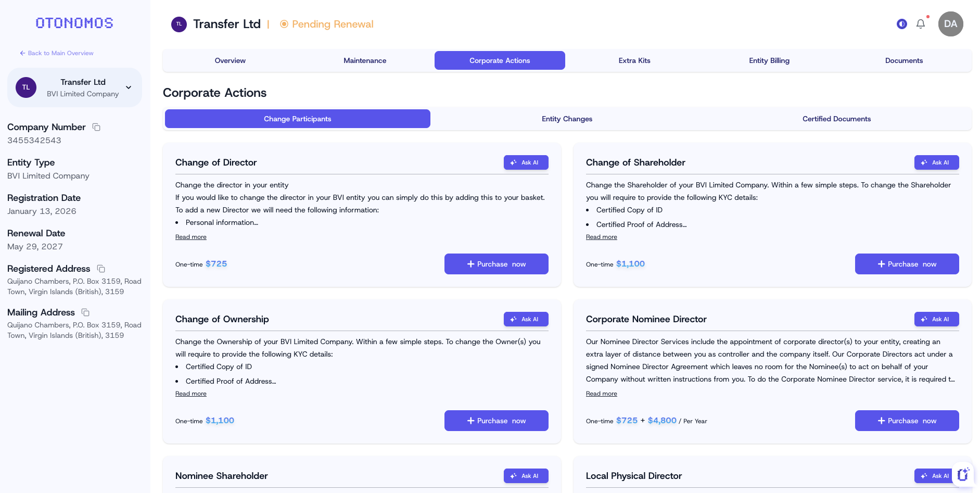Image resolution: width=980 pixels, height=493 pixels.
Task: Copy the Company Number using the copy icon
Action: (x=96, y=127)
